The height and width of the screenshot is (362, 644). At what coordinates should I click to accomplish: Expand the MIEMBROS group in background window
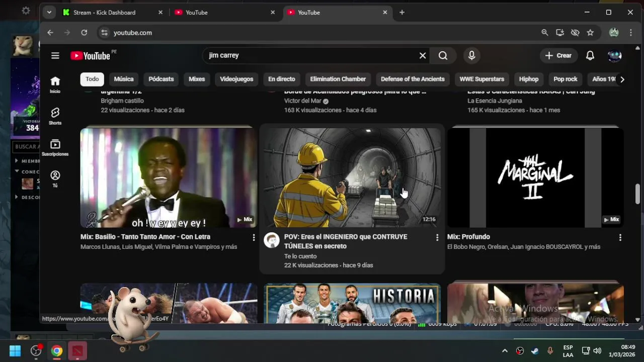pyautogui.click(x=17, y=161)
